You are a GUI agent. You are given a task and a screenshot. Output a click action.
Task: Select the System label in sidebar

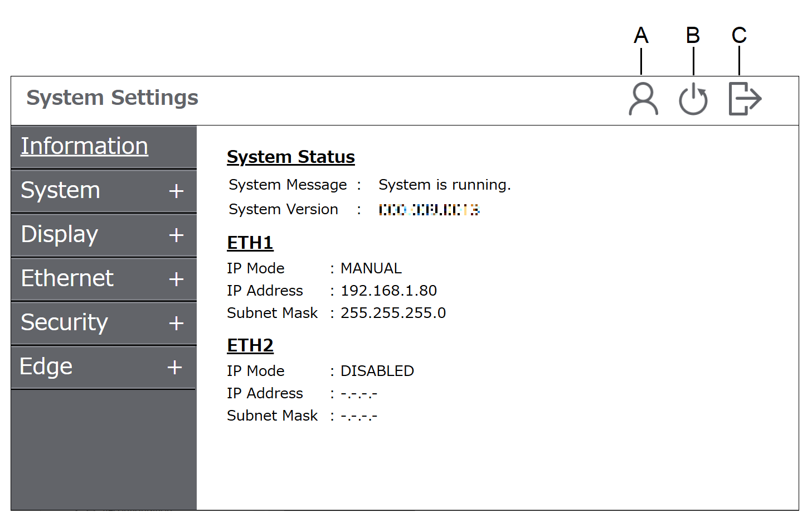coord(60,191)
